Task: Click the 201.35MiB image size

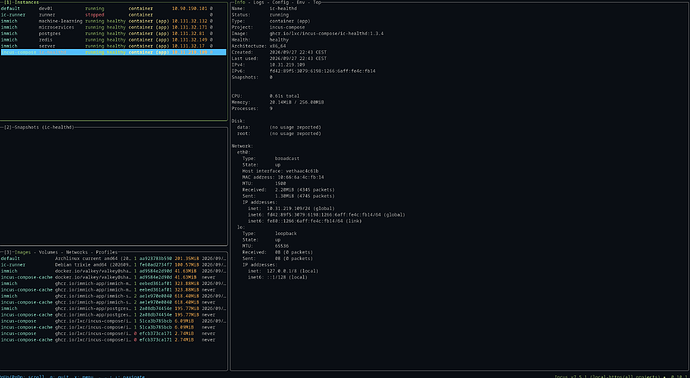Action: click(x=186, y=258)
